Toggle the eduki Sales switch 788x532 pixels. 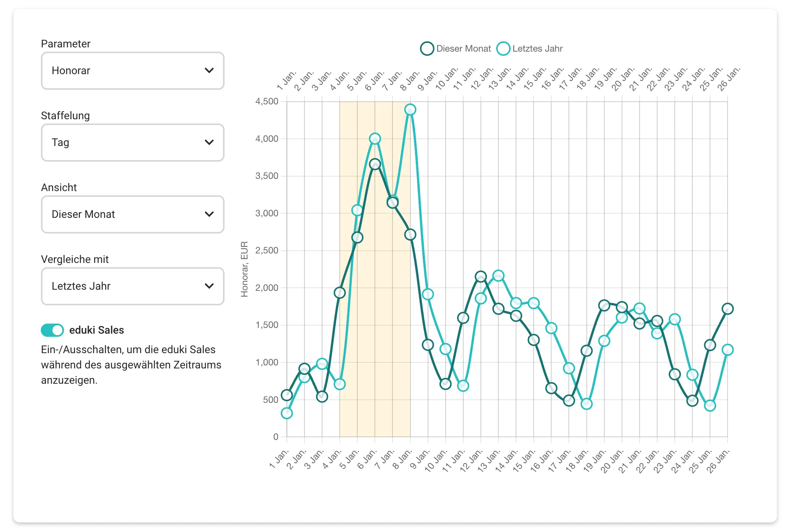[52, 330]
